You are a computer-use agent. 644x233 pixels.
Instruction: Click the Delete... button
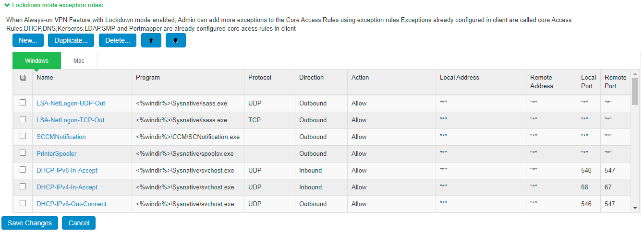click(118, 41)
